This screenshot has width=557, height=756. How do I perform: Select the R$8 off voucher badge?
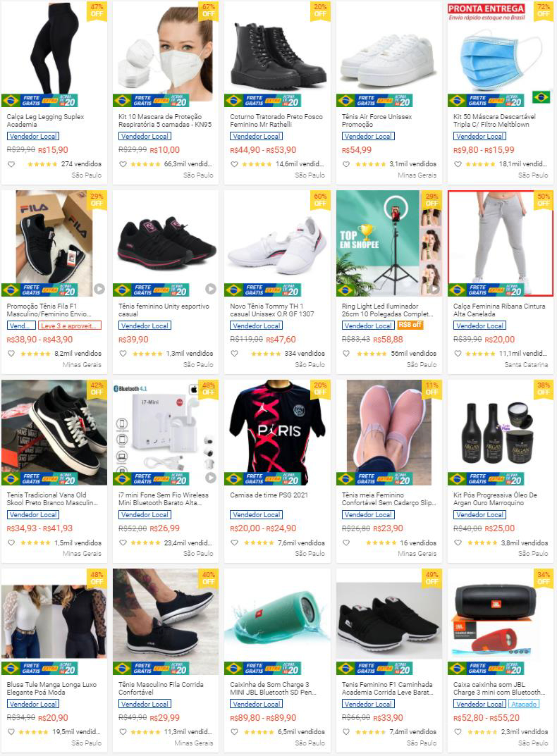(410, 325)
